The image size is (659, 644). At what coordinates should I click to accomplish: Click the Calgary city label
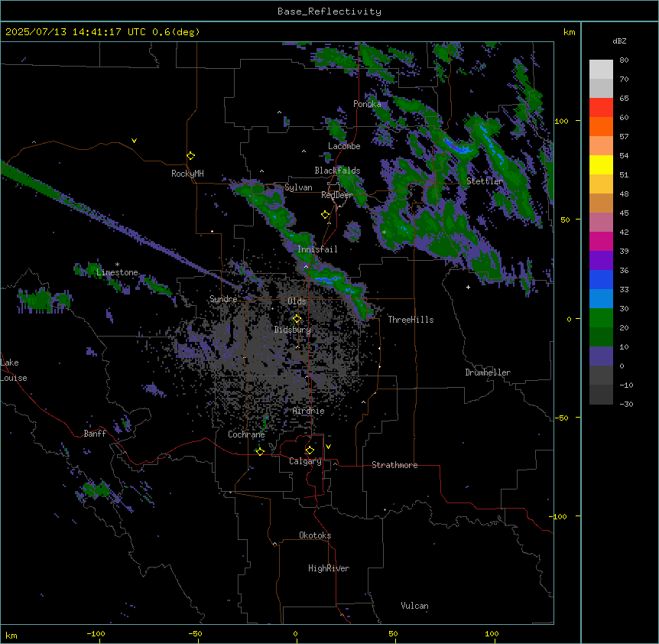click(305, 461)
